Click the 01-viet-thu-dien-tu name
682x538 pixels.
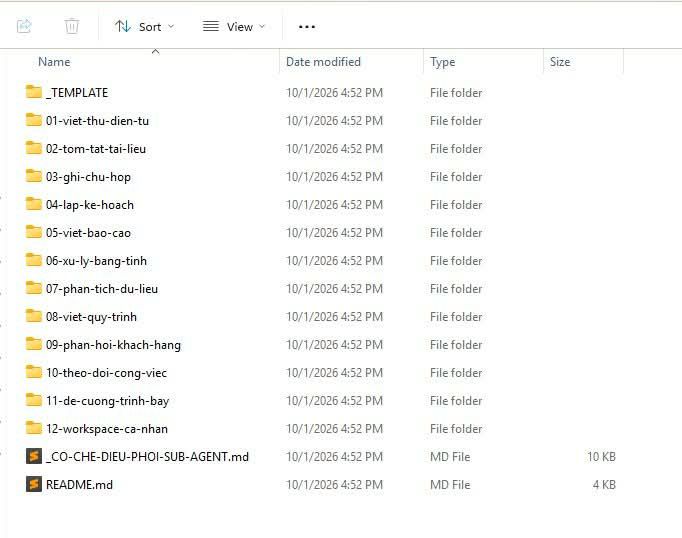[97, 120]
